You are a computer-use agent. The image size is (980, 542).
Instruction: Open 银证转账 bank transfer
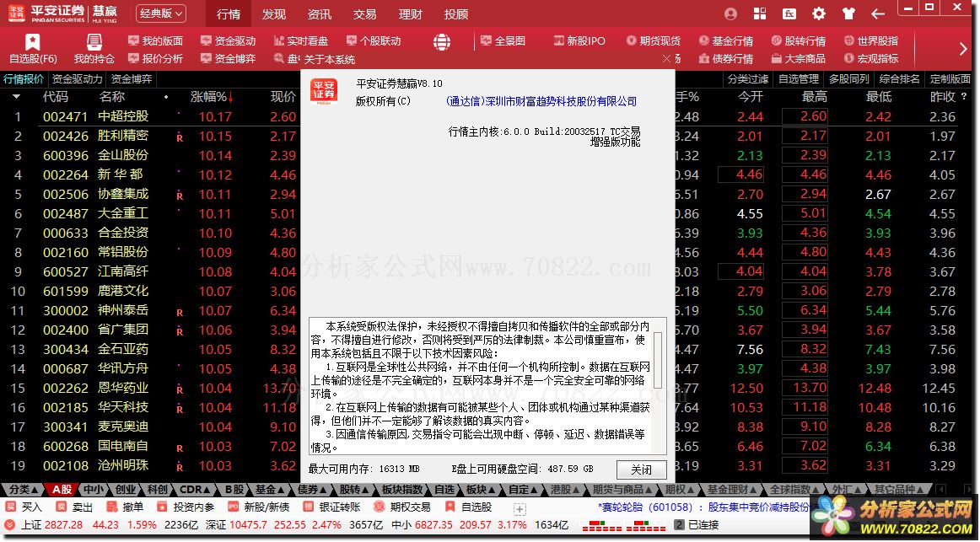tap(331, 507)
